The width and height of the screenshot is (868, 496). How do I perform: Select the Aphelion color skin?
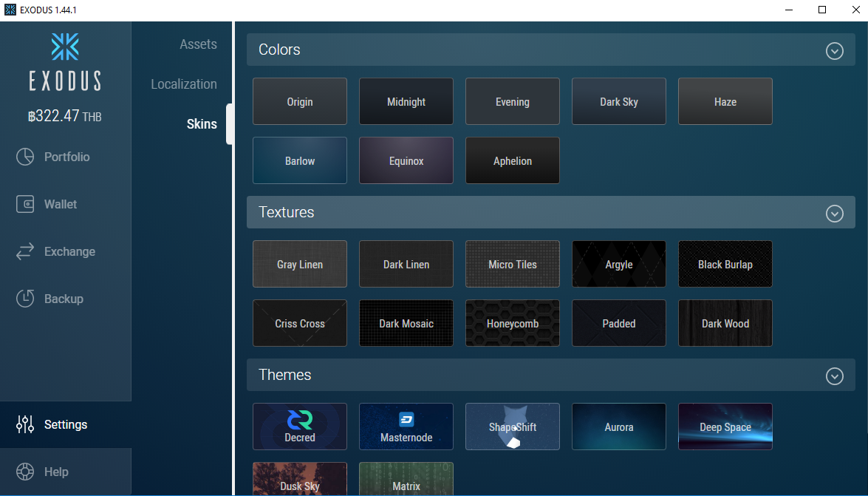[x=513, y=160]
